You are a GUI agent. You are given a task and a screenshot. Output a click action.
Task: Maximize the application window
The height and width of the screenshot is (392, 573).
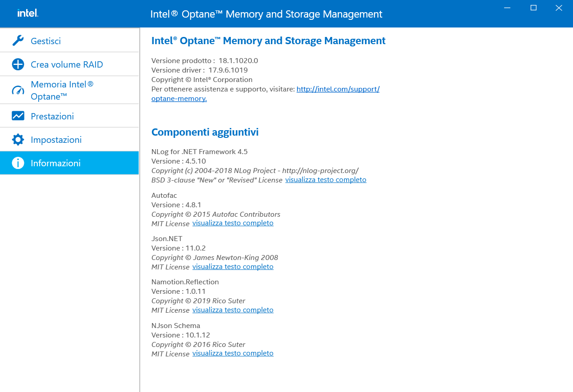(x=533, y=8)
